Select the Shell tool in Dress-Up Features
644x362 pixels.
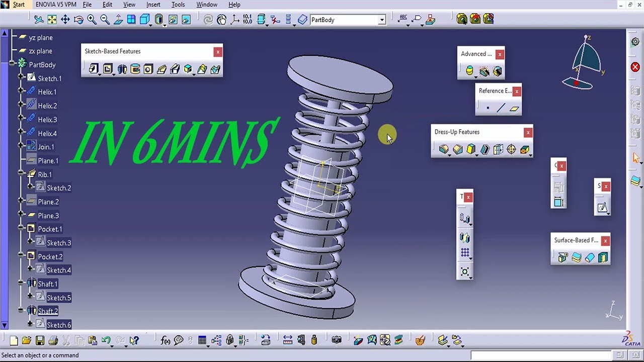coord(485,149)
